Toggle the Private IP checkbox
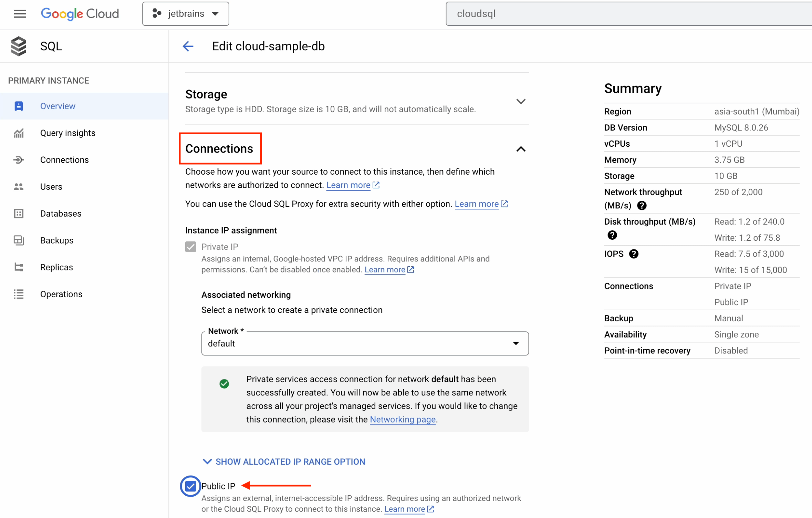 190,247
